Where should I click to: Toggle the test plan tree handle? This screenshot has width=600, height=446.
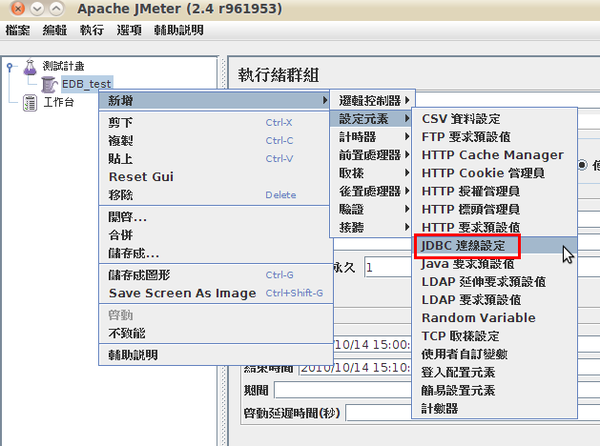10,67
